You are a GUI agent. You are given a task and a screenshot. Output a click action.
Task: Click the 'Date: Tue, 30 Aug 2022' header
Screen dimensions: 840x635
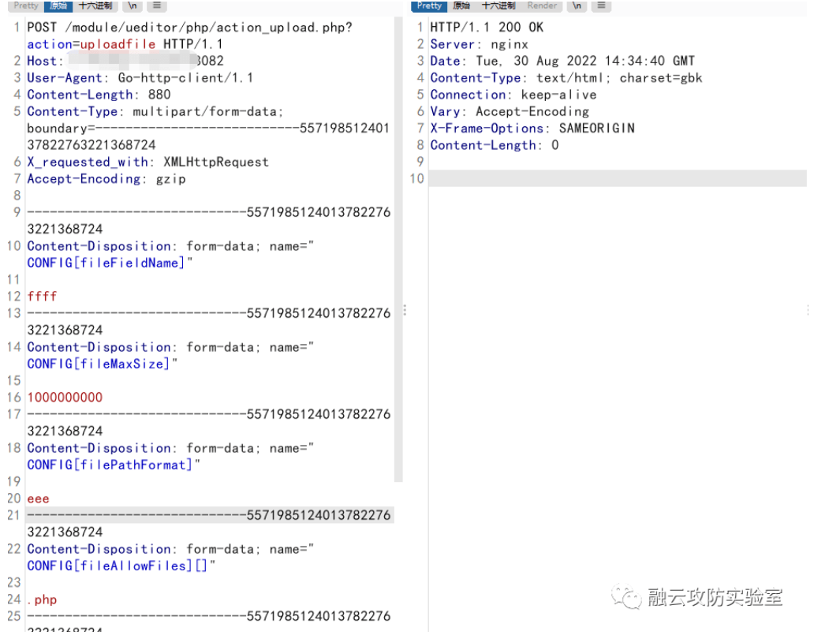pos(562,61)
